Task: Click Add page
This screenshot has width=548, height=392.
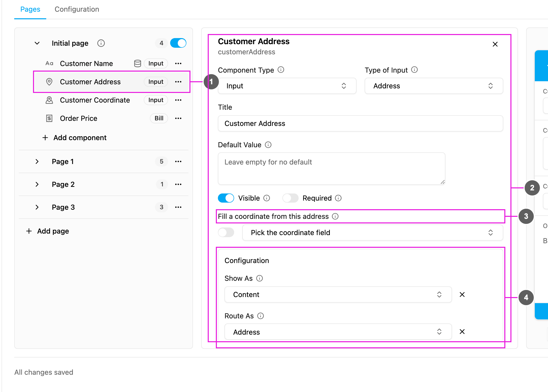Action: coord(47,231)
